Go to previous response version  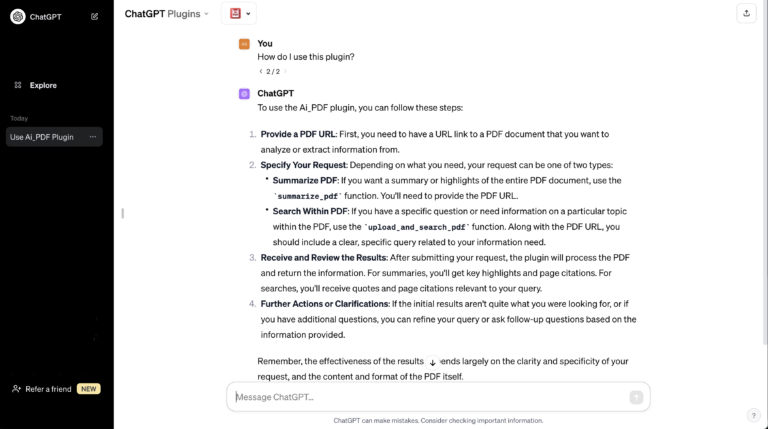pos(260,72)
